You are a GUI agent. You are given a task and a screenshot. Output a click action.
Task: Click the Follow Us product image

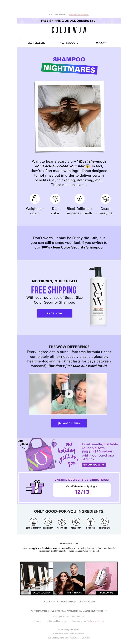pyautogui.click(x=101, y=578)
